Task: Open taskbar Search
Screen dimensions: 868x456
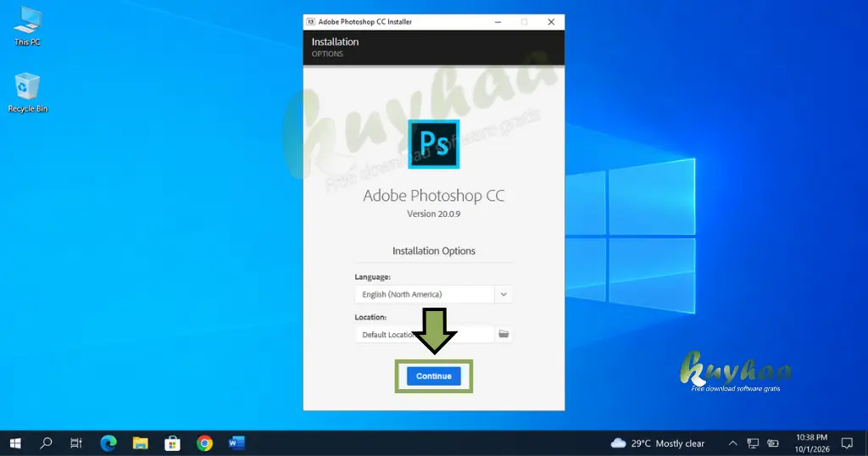Action: click(47, 443)
